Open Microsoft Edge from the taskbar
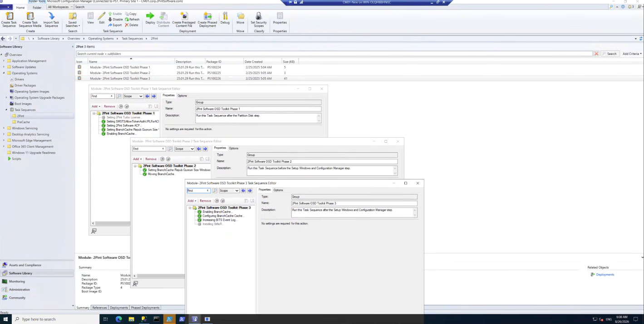Viewport: 644px width, 324px height. (x=118, y=319)
